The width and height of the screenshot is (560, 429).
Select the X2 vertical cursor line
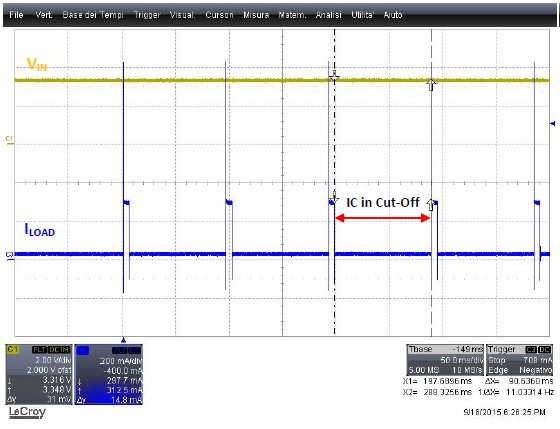[431, 182]
